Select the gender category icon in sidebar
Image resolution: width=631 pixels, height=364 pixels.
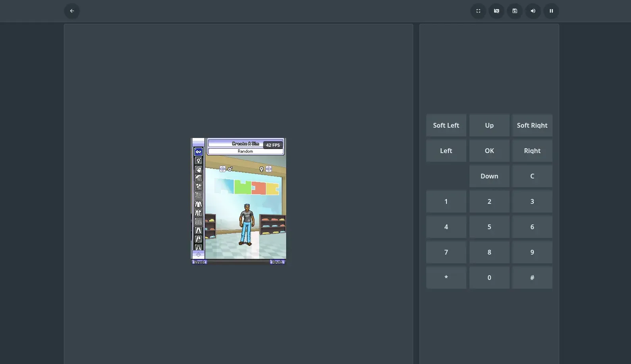(198, 161)
